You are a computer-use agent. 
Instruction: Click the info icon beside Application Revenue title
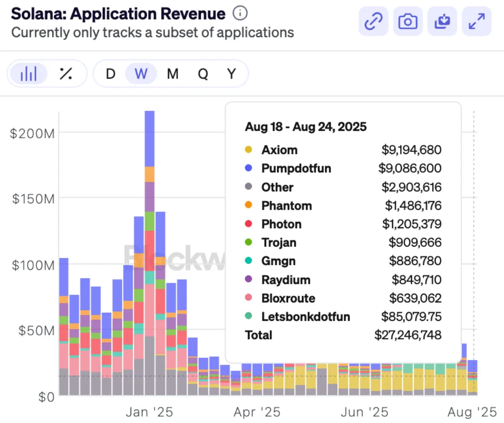(x=240, y=14)
